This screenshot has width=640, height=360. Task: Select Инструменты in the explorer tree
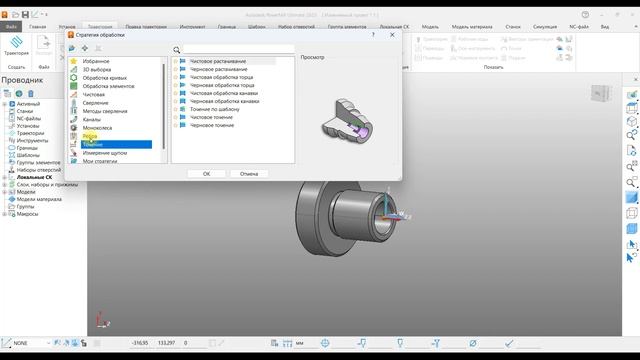click(x=32, y=141)
